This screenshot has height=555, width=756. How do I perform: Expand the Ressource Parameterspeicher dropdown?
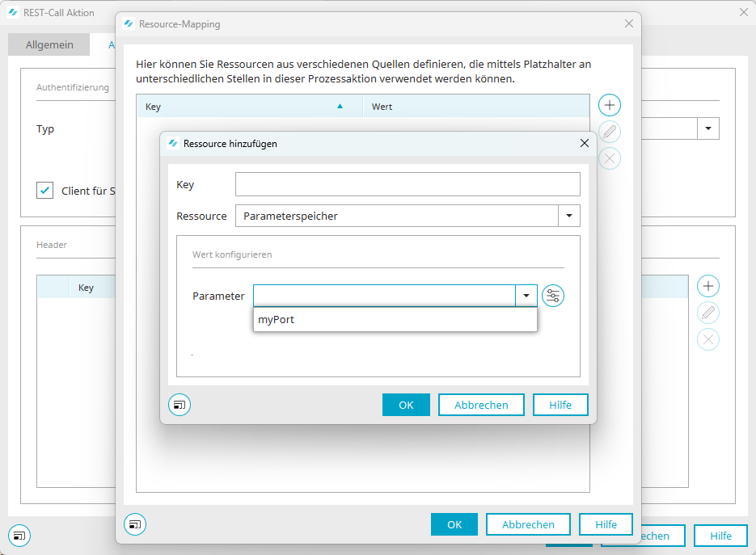(569, 216)
